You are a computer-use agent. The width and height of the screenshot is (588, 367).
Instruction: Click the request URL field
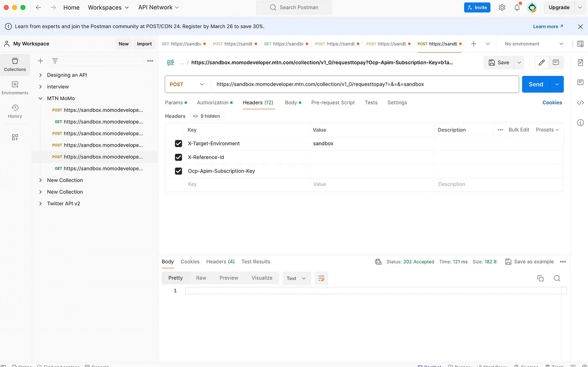(365, 84)
